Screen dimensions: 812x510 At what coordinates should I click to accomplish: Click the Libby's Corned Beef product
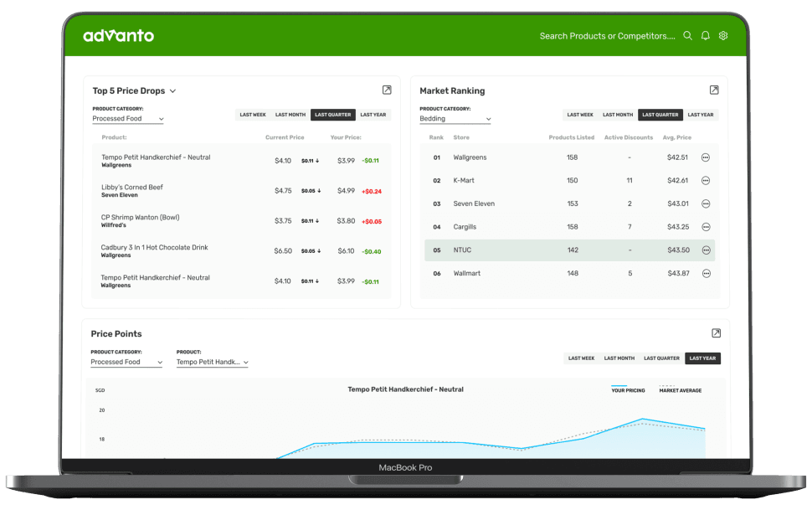point(132,187)
